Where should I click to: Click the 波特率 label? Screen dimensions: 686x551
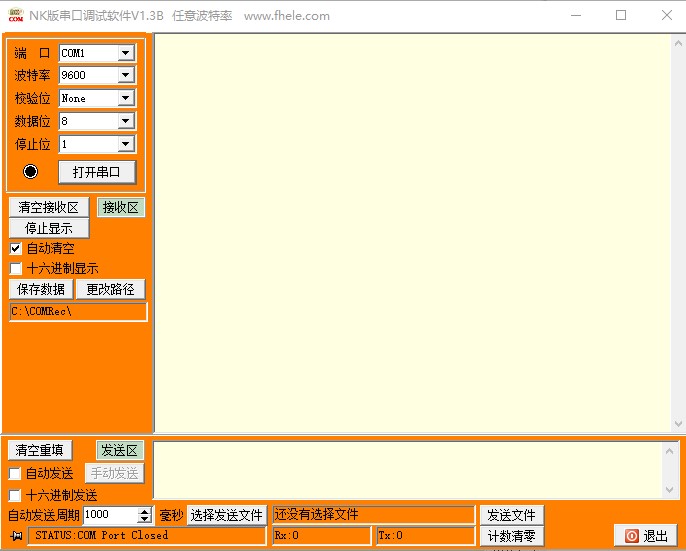[x=32, y=75]
